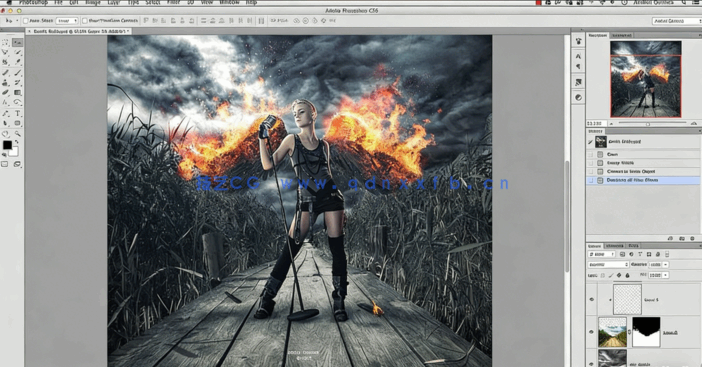Select the Rectangular Marquee tool

[x=6, y=43]
